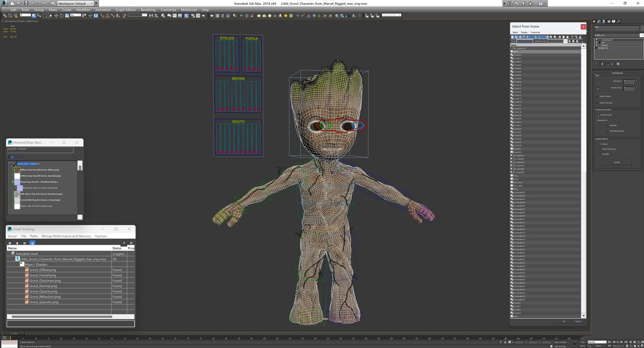Click the filter funnel icon in Select From Scene

click(572, 37)
